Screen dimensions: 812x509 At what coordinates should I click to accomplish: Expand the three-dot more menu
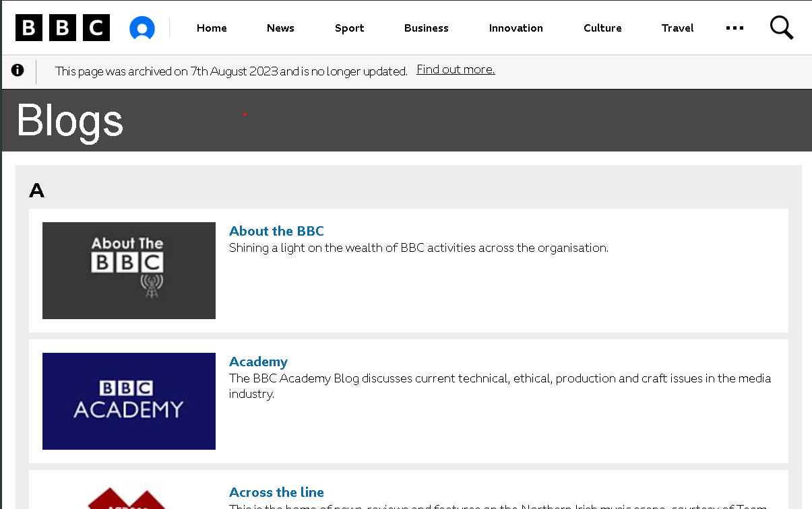click(735, 28)
